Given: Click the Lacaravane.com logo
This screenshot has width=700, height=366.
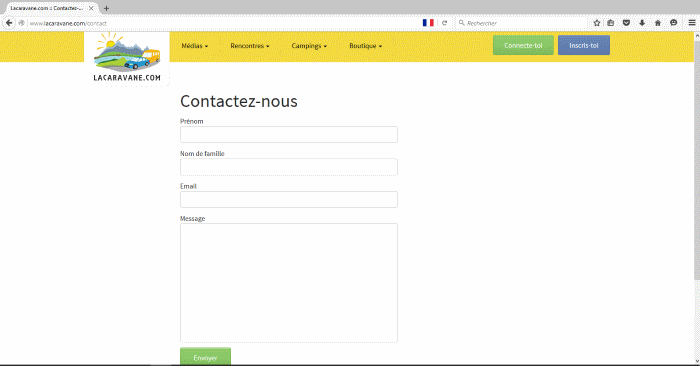Looking at the screenshot, I should 127,57.
